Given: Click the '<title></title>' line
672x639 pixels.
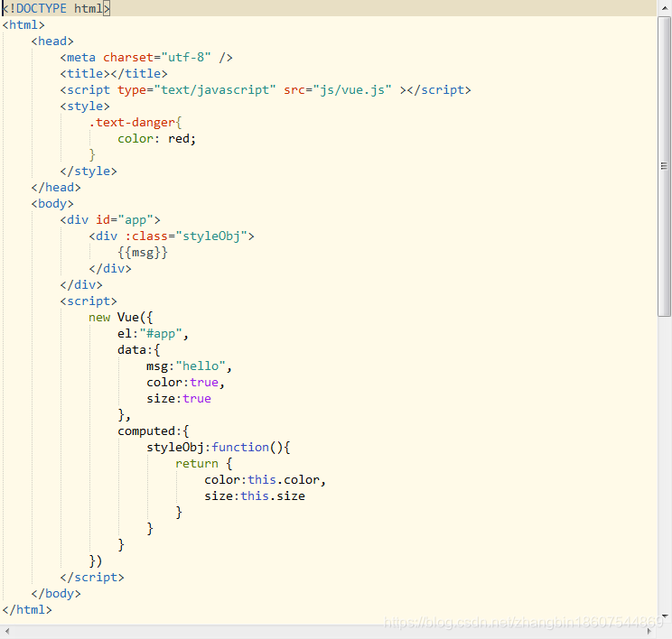Looking at the screenshot, I should (114, 74).
